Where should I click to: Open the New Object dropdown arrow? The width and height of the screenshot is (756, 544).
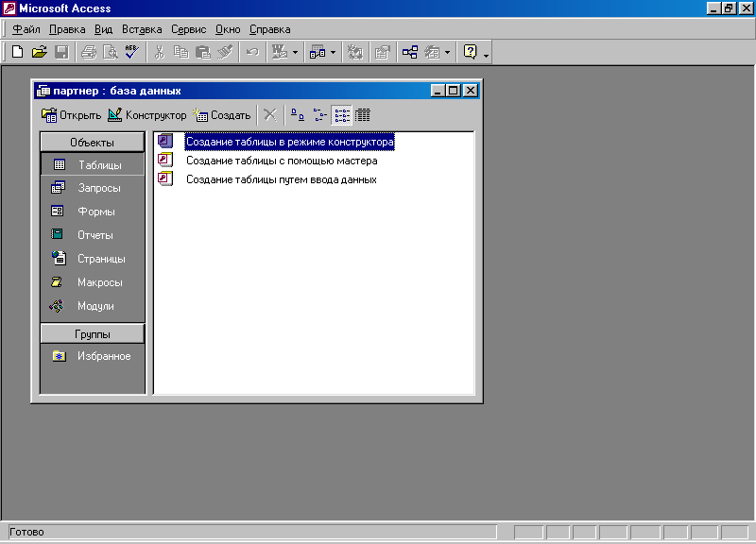(447, 52)
